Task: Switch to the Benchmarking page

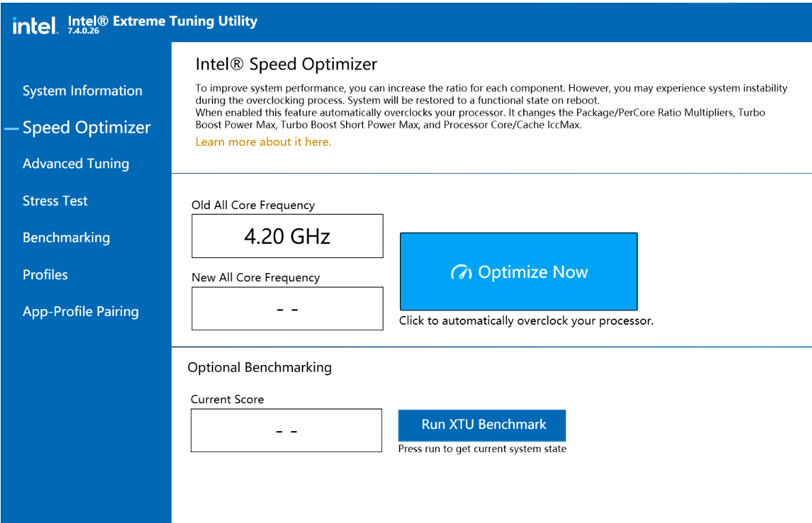Action: 66,237
